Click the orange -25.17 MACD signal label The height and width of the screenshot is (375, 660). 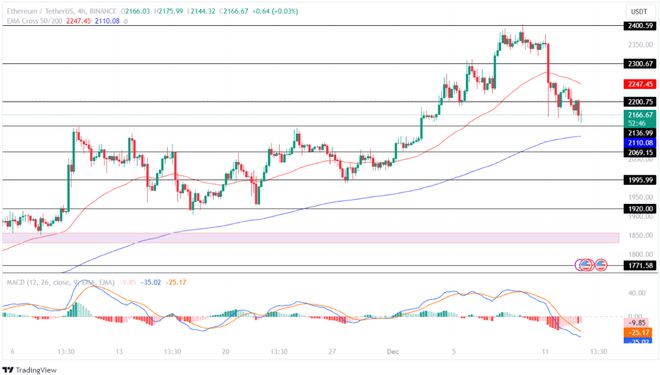coord(639,332)
